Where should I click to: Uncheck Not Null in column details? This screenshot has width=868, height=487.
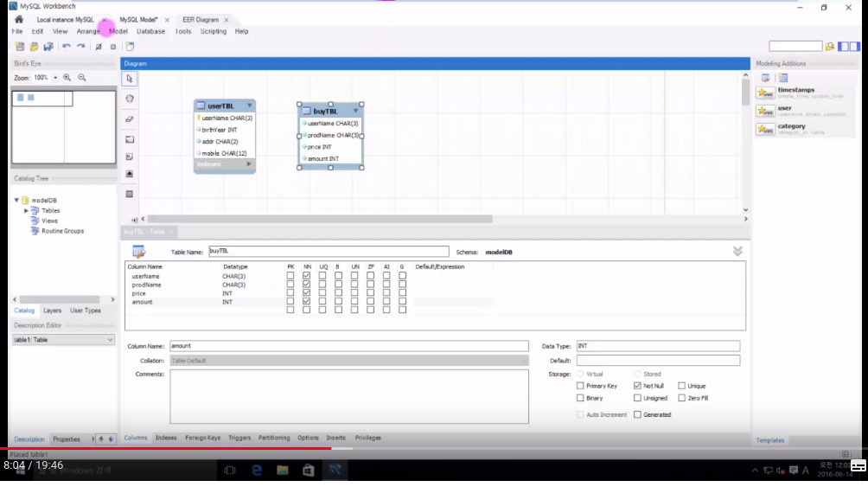637,386
